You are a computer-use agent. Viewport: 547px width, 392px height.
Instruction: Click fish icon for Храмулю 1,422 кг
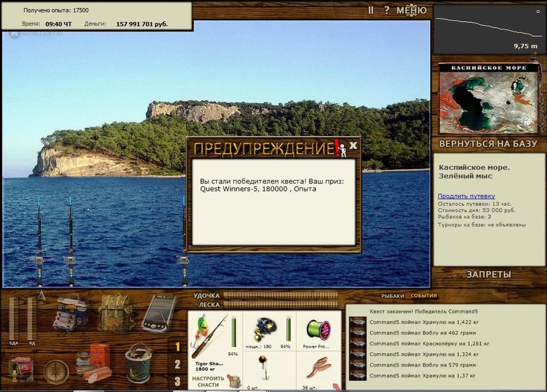pyautogui.click(x=358, y=322)
